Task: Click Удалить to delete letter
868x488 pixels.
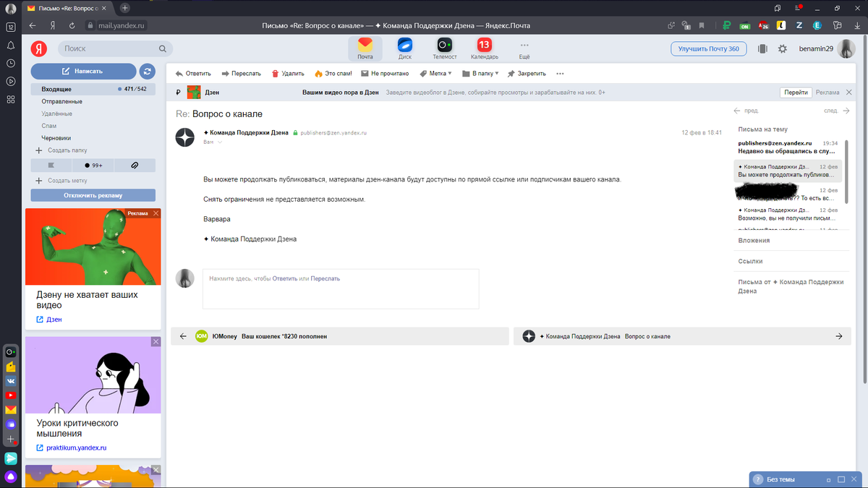Action: 288,73
